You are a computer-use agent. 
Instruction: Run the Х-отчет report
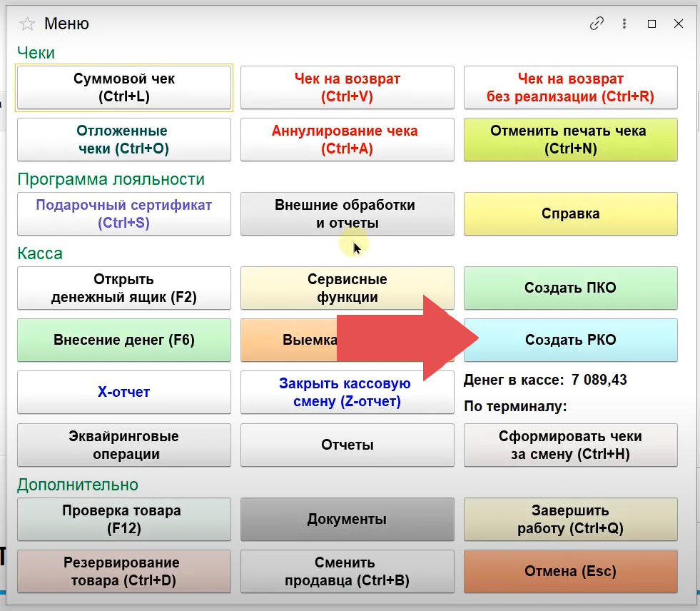point(124,393)
